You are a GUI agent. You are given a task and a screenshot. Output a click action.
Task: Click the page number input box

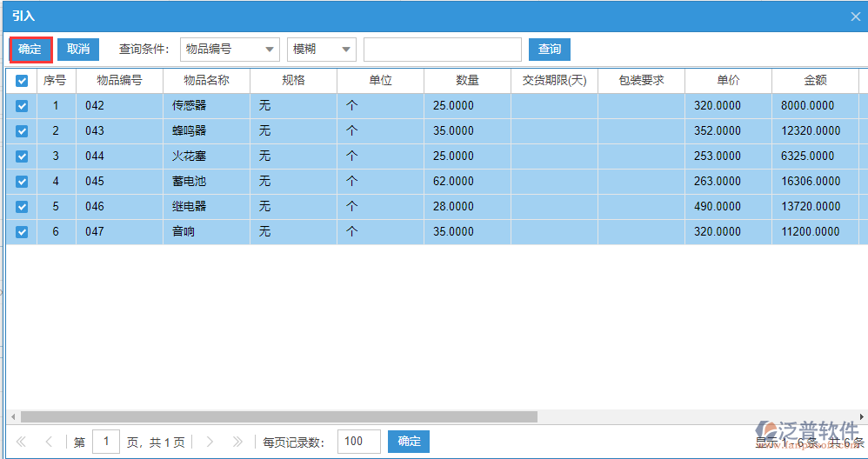point(106,442)
